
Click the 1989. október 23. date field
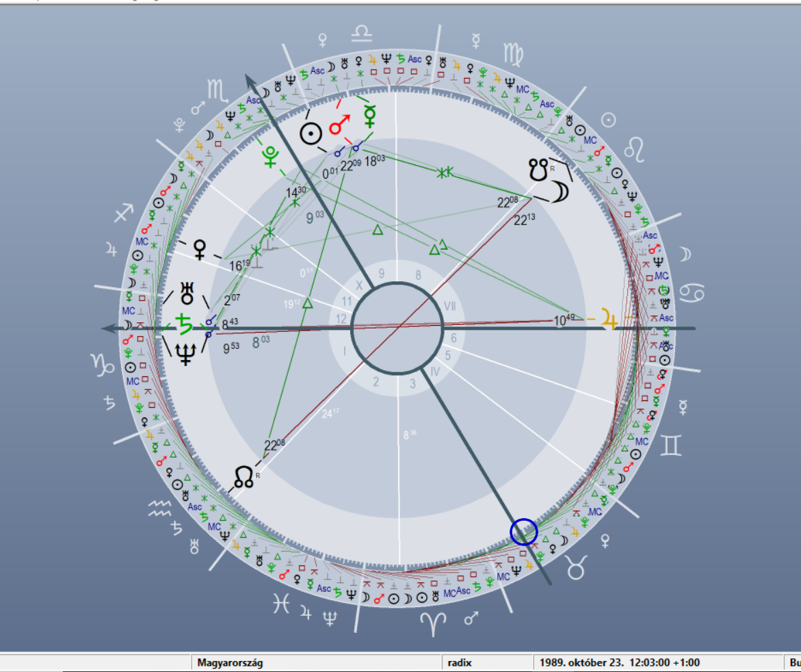click(x=619, y=662)
